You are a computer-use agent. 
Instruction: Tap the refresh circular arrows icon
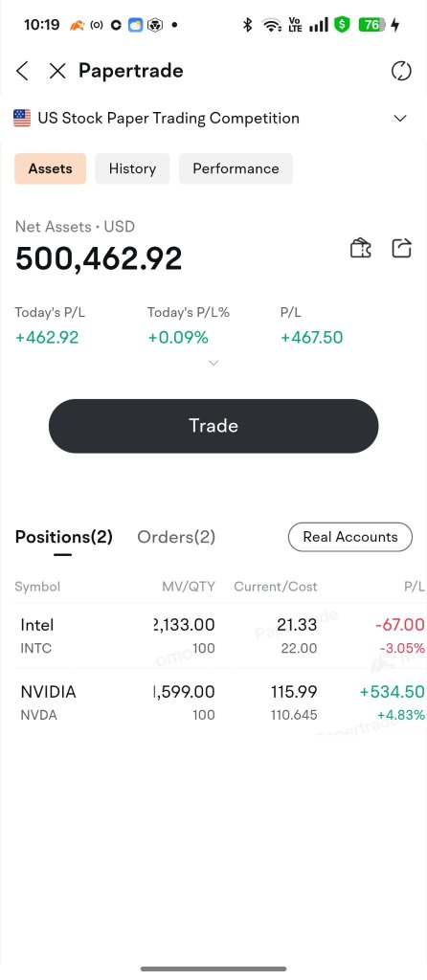point(401,71)
